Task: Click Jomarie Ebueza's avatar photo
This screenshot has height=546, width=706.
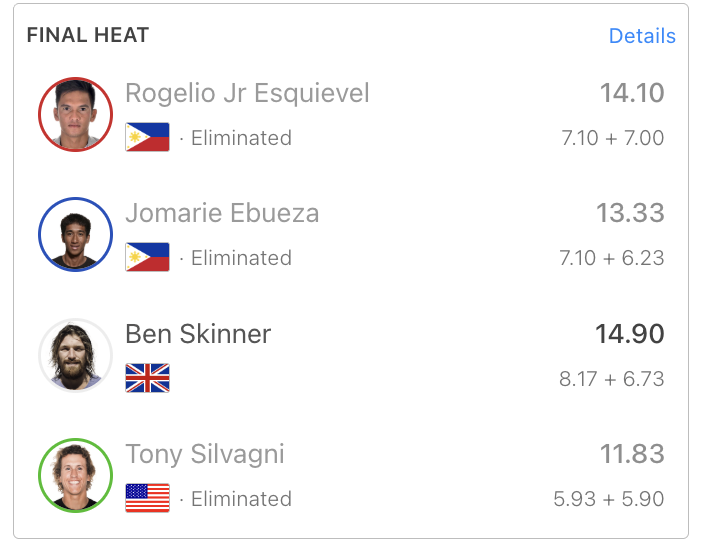Action: click(75, 234)
